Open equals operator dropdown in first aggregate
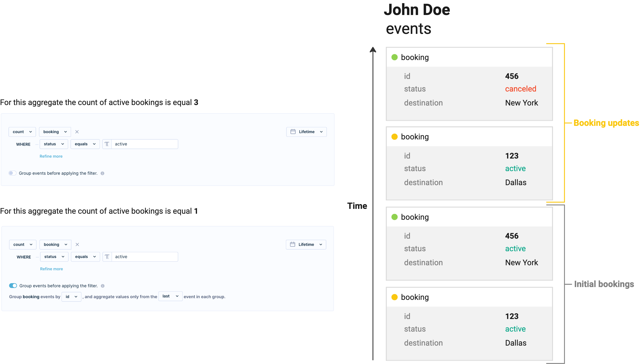This screenshot has height=364, width=644. tap(85, 144)
